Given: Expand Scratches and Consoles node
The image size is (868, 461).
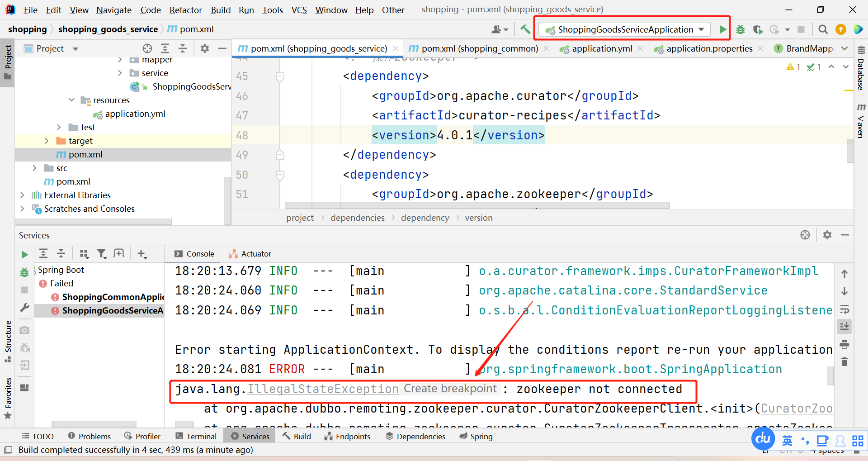Looking at the screenshot, I should [22, 209].
